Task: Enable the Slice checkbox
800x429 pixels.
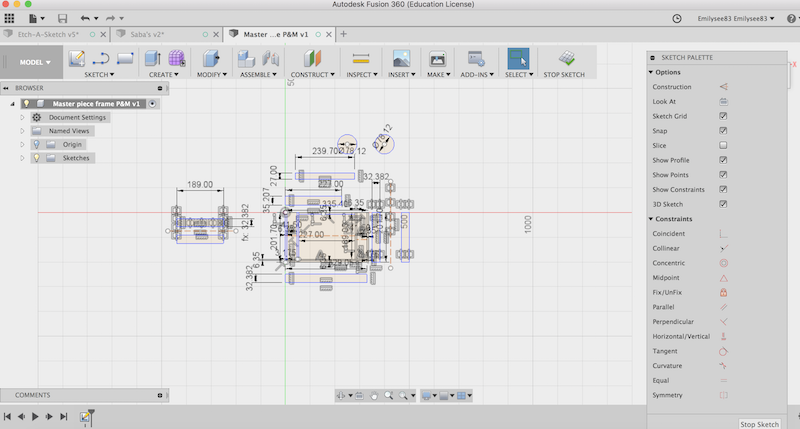Action: click(723, 145)
